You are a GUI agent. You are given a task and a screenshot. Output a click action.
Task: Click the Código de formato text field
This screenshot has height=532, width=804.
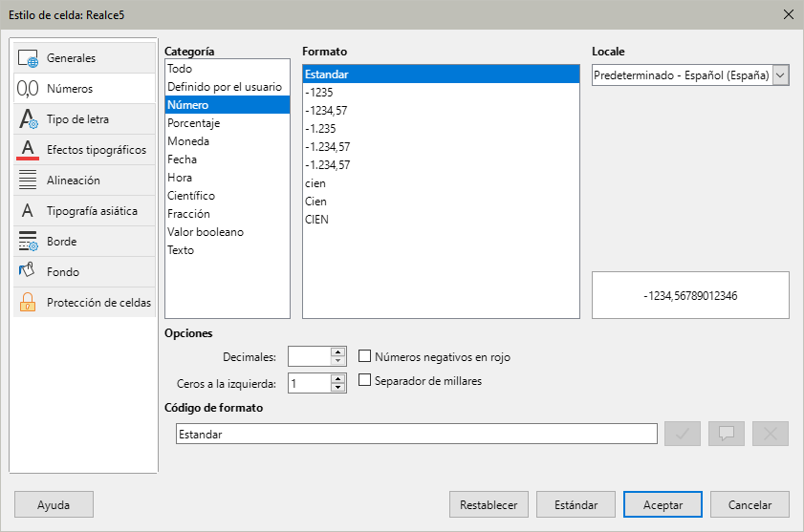click(416, 434)
